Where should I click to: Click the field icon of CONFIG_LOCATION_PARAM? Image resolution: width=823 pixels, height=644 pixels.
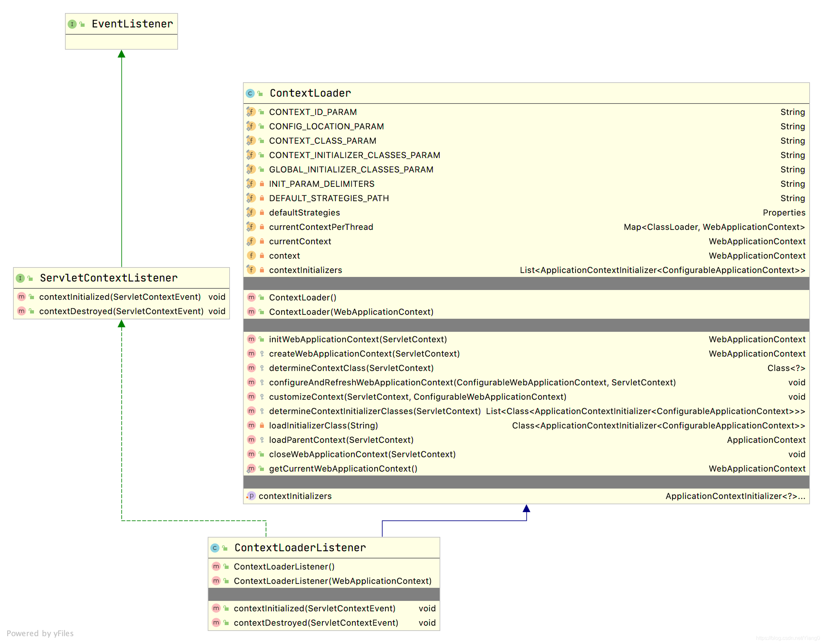point(251,126)
